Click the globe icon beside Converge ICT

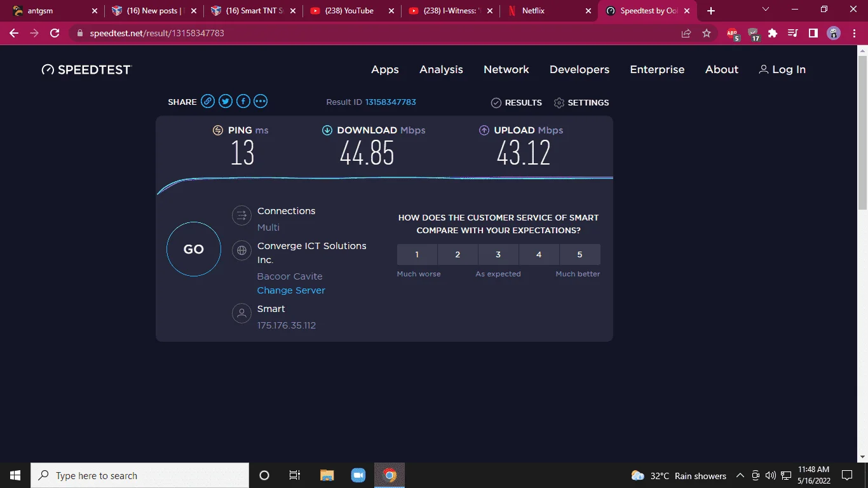click(x=241, y=250)
